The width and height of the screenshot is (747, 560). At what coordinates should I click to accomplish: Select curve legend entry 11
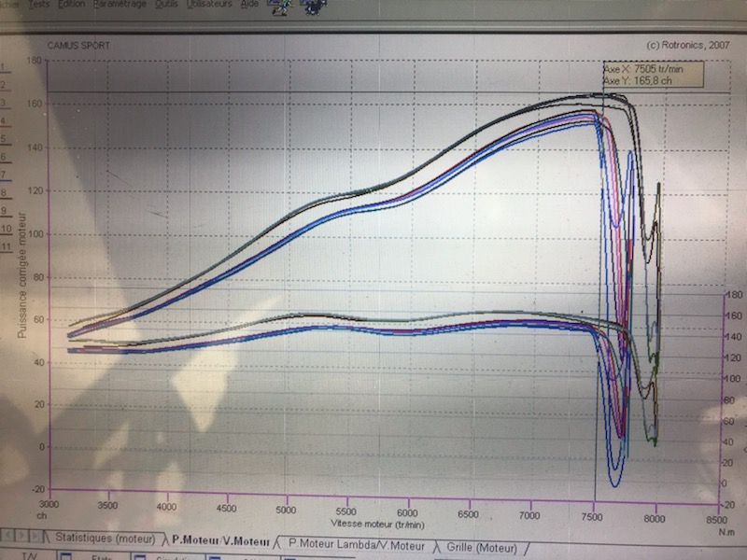pos(5,246)
